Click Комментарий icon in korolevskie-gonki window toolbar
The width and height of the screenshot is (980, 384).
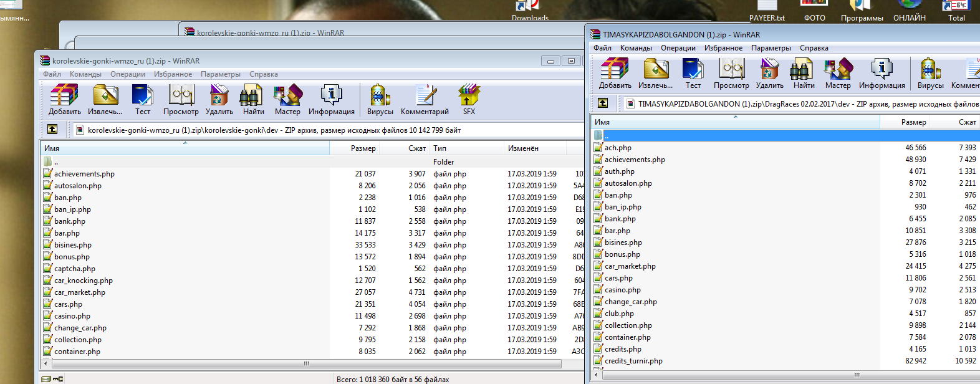coord(425,100)
